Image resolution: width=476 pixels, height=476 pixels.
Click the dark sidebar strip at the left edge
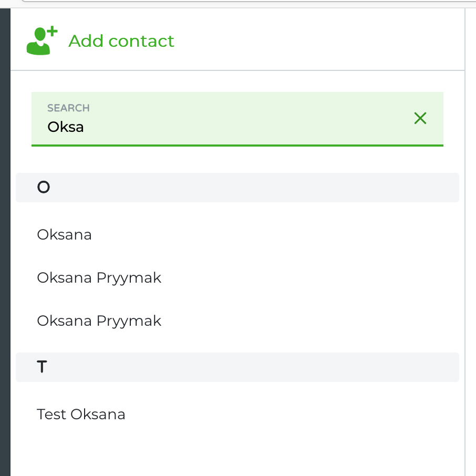point(5,242)
